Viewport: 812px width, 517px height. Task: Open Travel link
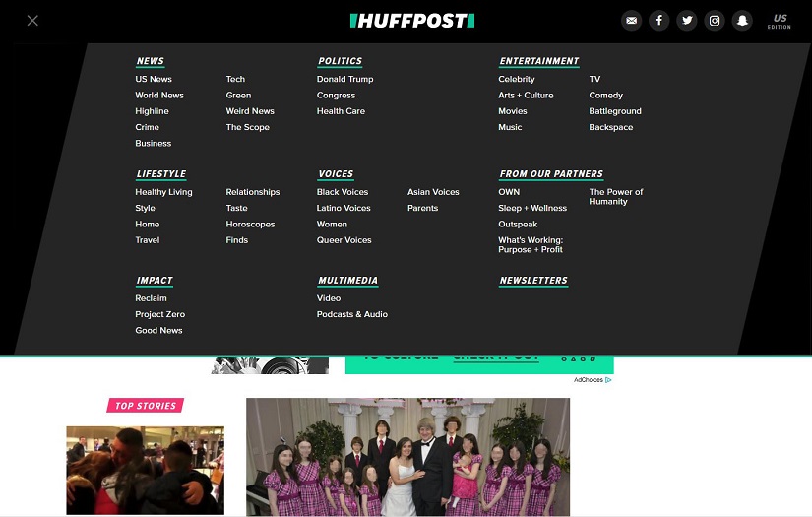[x=147, y=240]
